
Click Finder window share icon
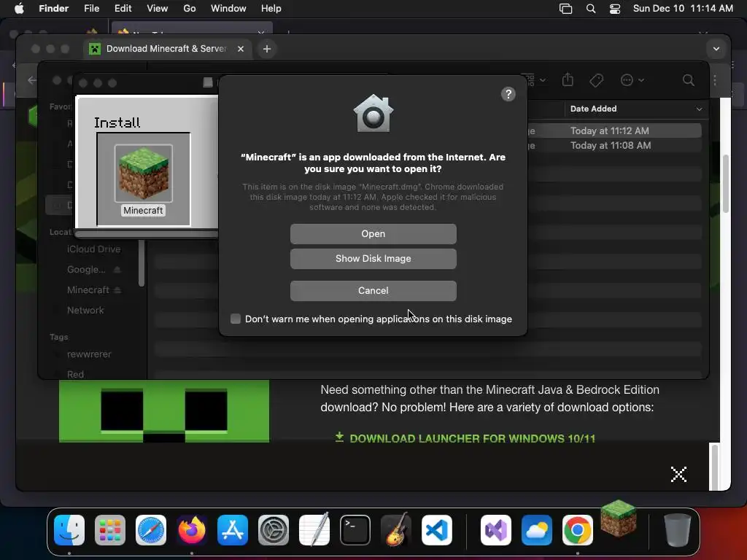568,79
